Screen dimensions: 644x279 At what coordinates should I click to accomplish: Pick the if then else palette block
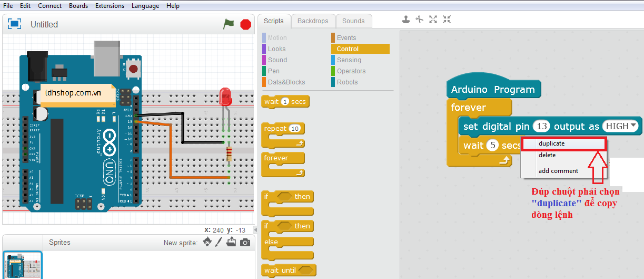[x=287, y=240]
